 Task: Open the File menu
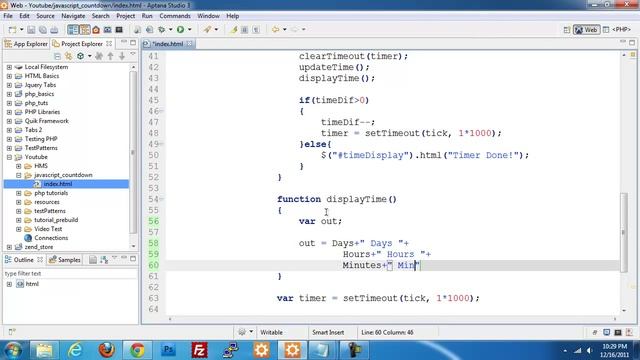coord(8,16)
